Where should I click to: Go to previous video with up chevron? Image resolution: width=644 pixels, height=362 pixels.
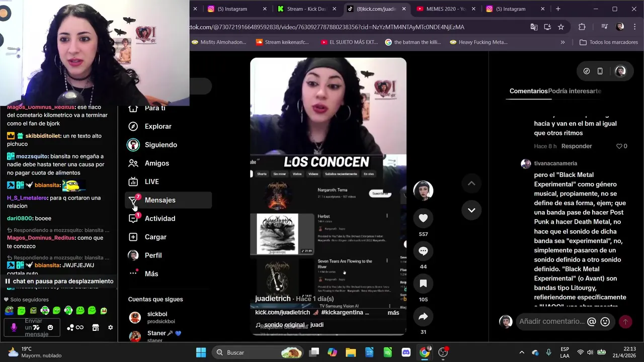coord(471,184)
